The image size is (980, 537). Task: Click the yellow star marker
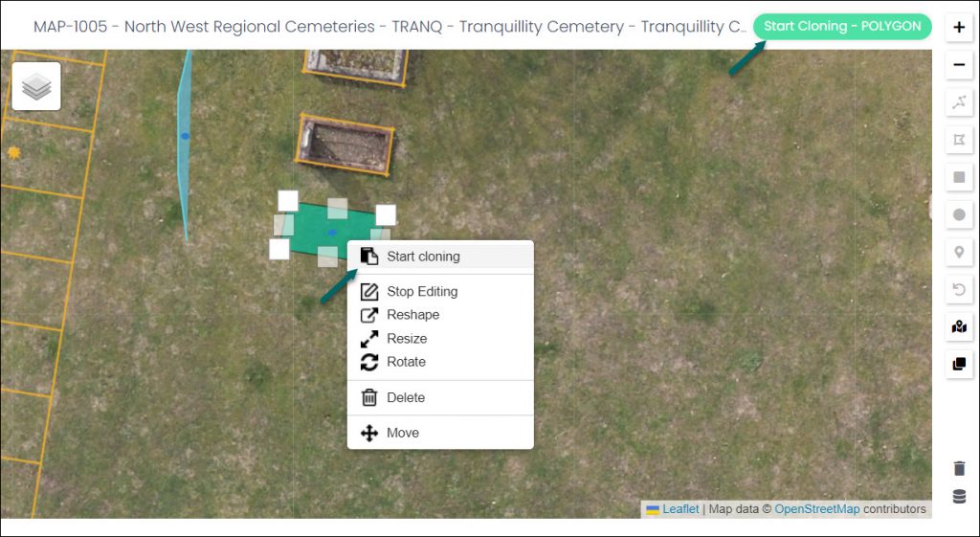coord(13,152)
